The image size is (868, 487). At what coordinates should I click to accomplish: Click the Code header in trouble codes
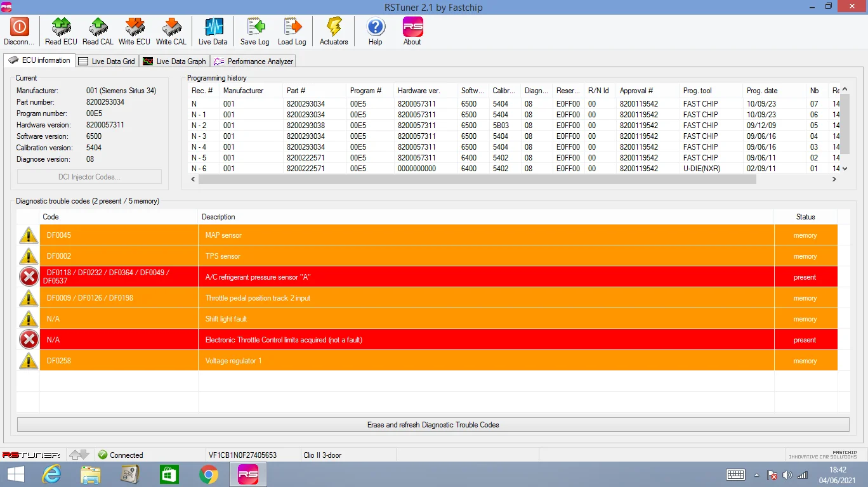[119, 217]
